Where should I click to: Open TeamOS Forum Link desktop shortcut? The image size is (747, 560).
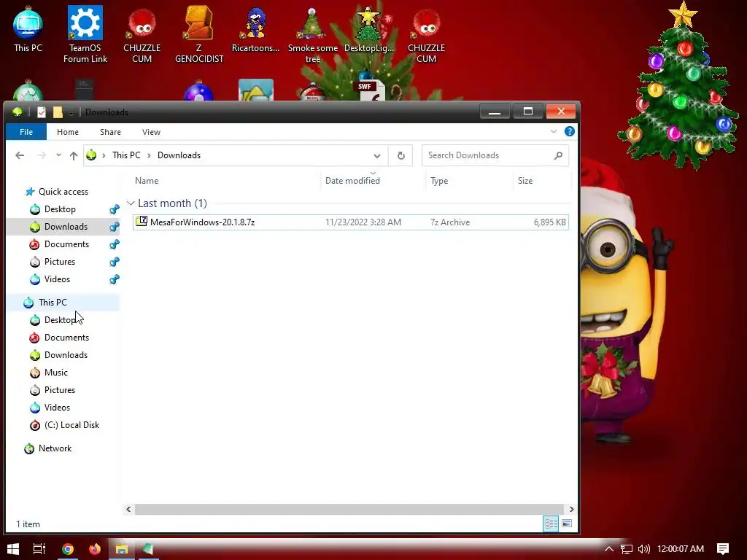point(85,34)
